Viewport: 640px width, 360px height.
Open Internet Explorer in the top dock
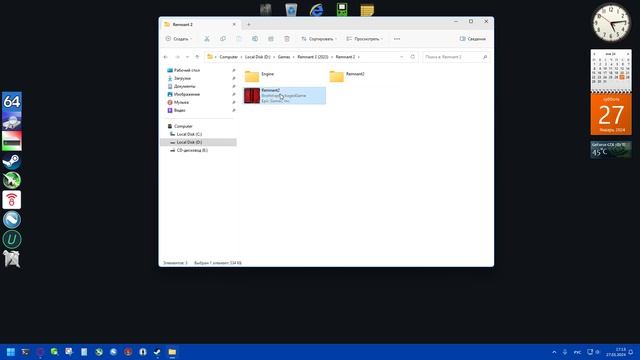pos(316,9)
